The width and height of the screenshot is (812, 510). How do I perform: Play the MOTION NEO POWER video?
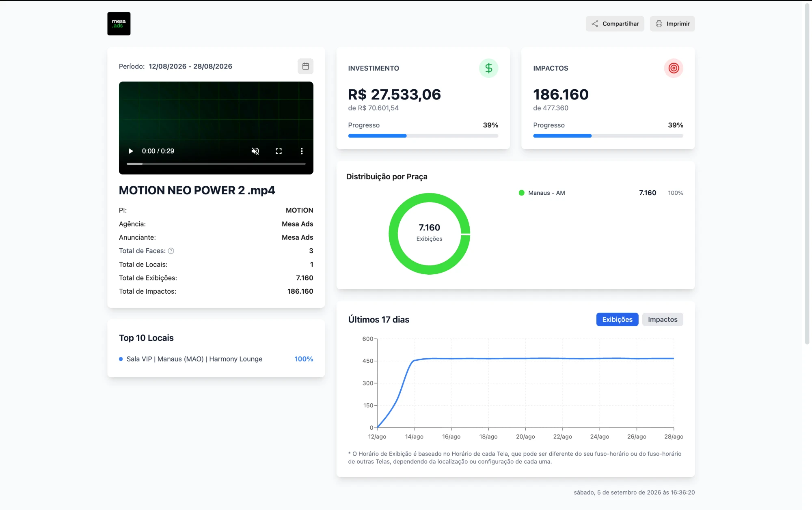[x=131, y=151]
